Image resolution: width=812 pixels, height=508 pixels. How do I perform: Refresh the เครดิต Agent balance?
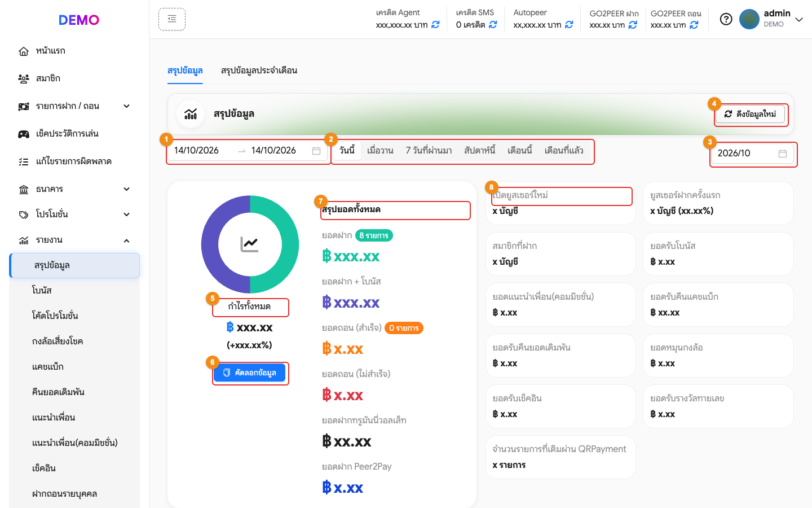pos(435,25)
